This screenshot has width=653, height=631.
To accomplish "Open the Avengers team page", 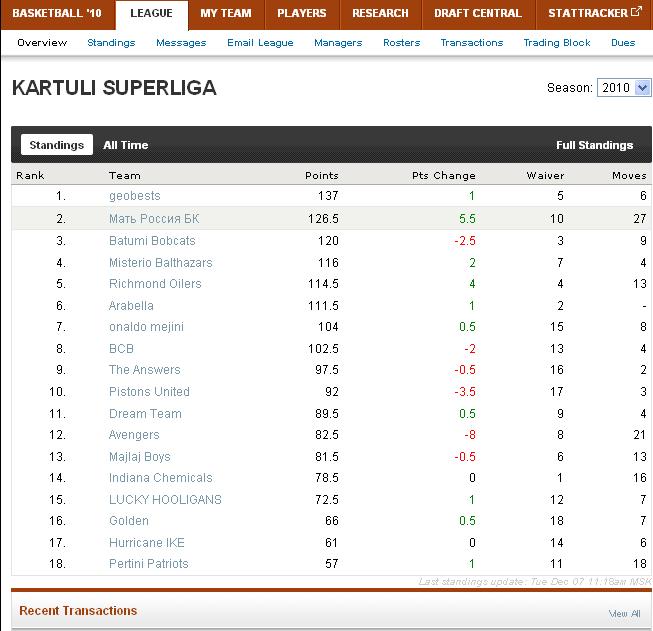I will pos(134,435).
